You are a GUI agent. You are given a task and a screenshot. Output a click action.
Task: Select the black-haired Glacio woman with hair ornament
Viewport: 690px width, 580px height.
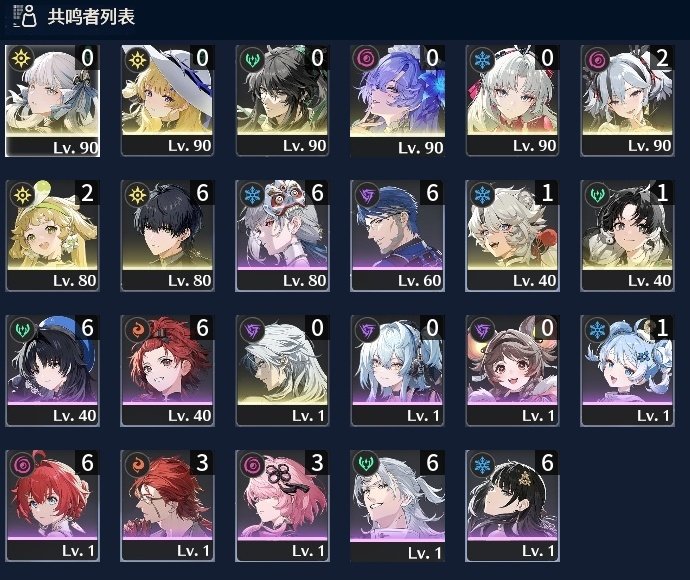(x=512, y=506)
